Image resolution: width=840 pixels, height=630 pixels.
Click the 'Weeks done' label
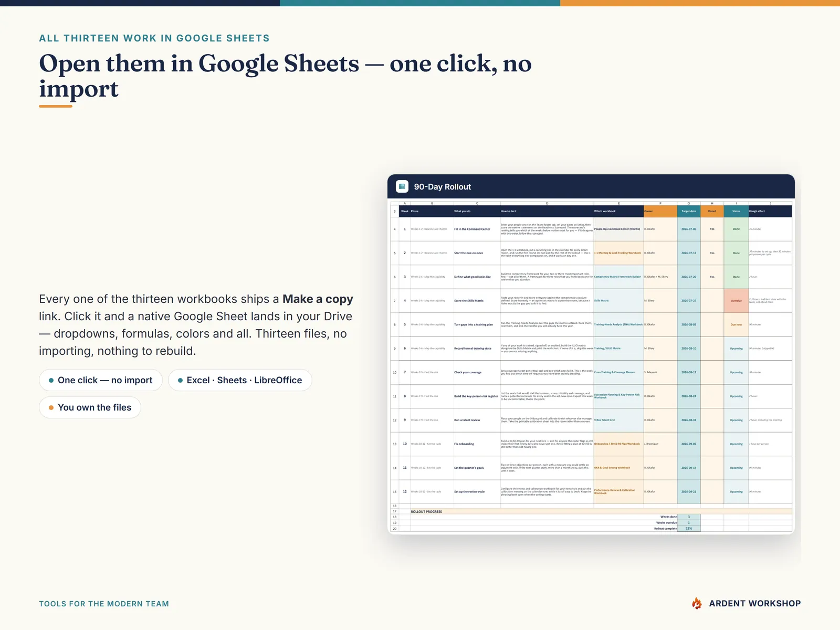click(668, 517)
